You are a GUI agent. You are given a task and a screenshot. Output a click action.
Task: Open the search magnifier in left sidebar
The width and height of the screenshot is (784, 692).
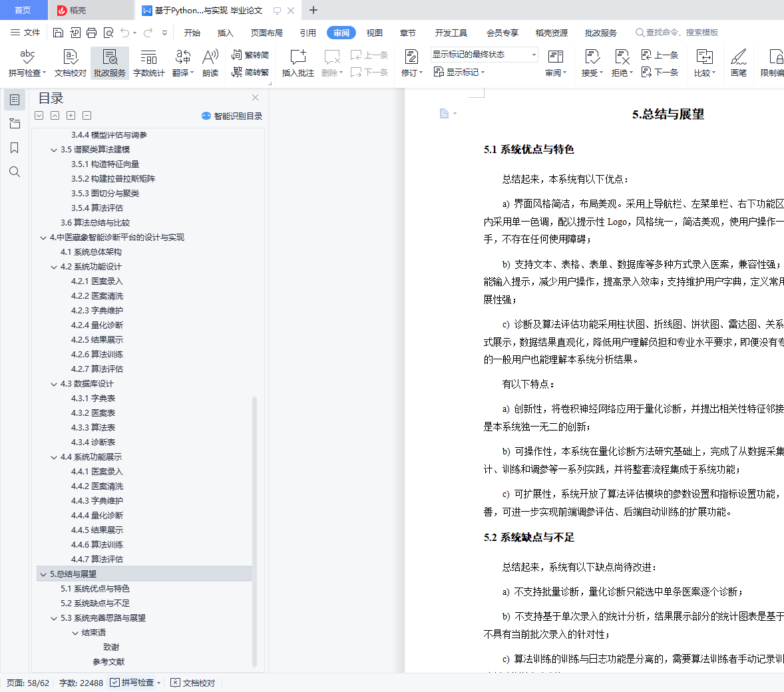pos(15,172)
